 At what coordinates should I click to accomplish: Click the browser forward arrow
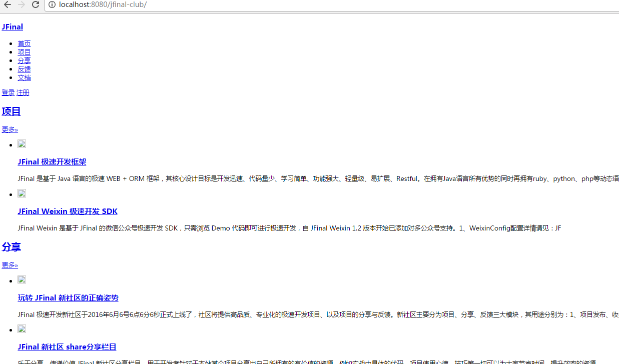click(x=22, y=5)
